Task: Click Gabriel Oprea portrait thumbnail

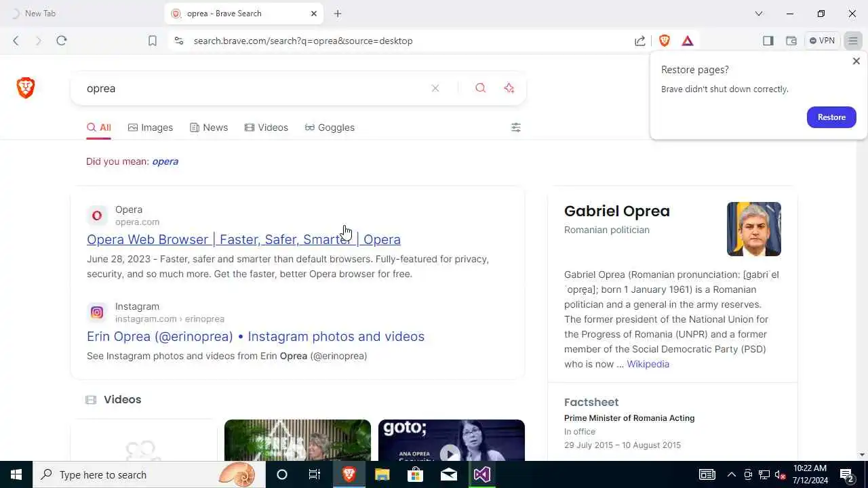Action: [754, 229]
